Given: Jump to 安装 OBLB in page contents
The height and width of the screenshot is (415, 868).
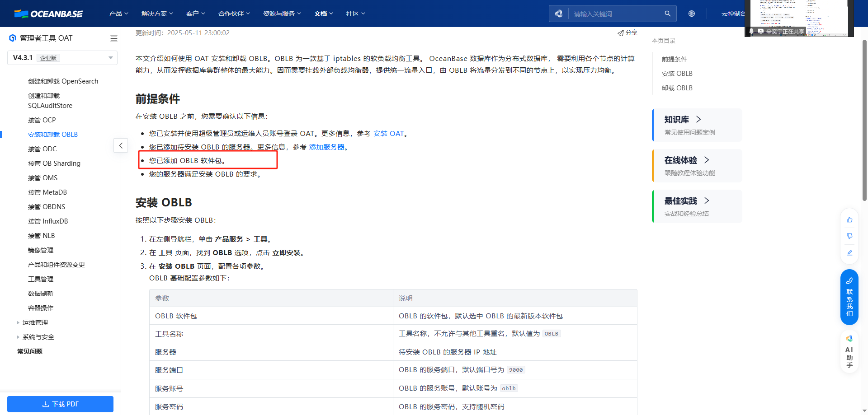Looking at the screenshot, I should (x=677, y=74).
